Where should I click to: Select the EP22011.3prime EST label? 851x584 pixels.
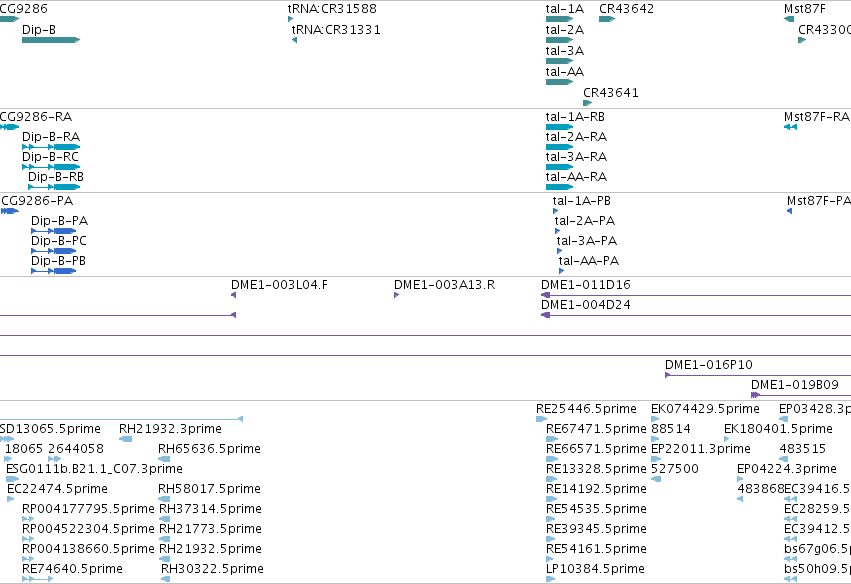pos(701,449)
